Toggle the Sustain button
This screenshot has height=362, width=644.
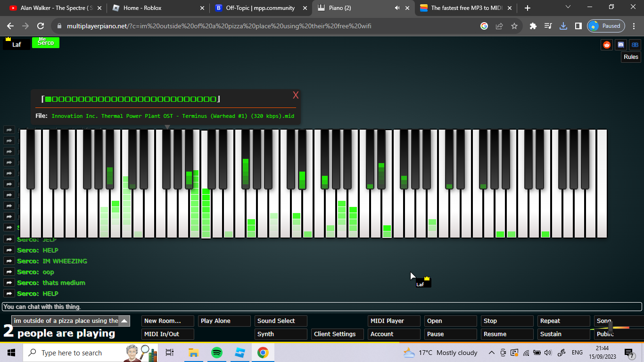[564, 334]
